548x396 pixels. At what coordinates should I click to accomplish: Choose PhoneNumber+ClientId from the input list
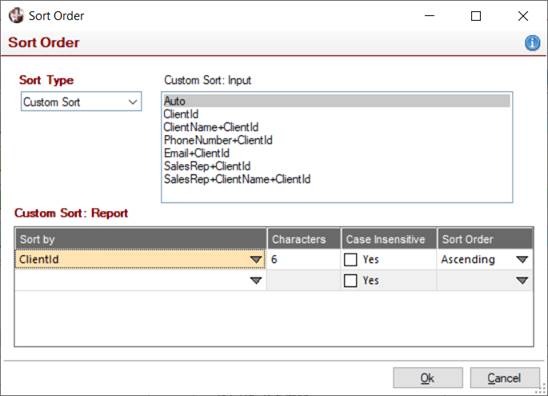(218, 140)
